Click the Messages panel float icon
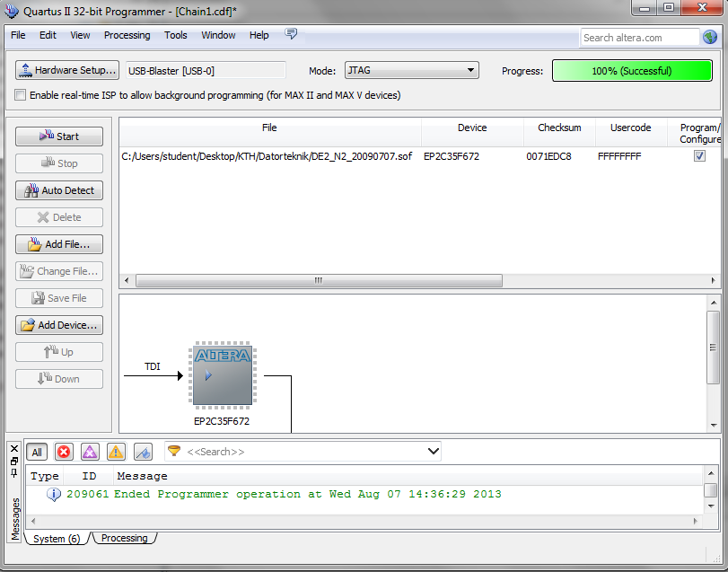 click(x=14, y=461)
